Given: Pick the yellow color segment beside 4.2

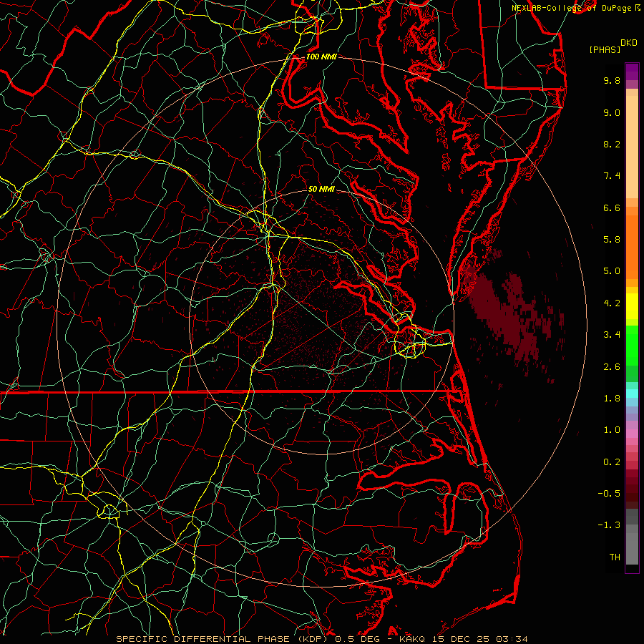Looking at the screenshot, I should pyautogui.click(x=632, y=306).
